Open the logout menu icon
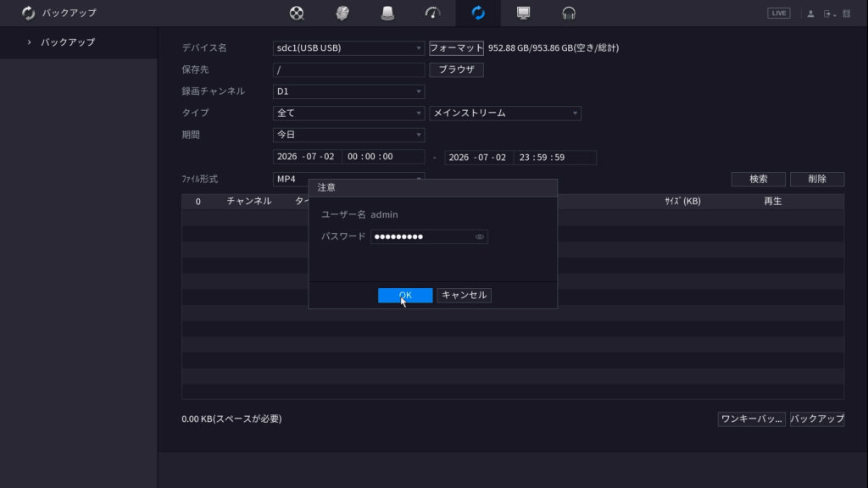Image resolution: width=868 pixels, height=488 pixels. (x=829, y=14)
